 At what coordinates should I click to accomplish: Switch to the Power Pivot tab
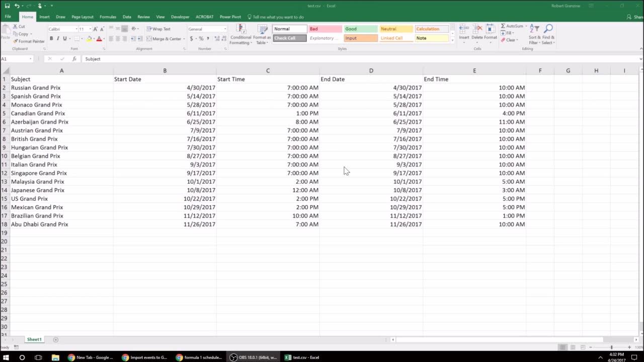230,17
